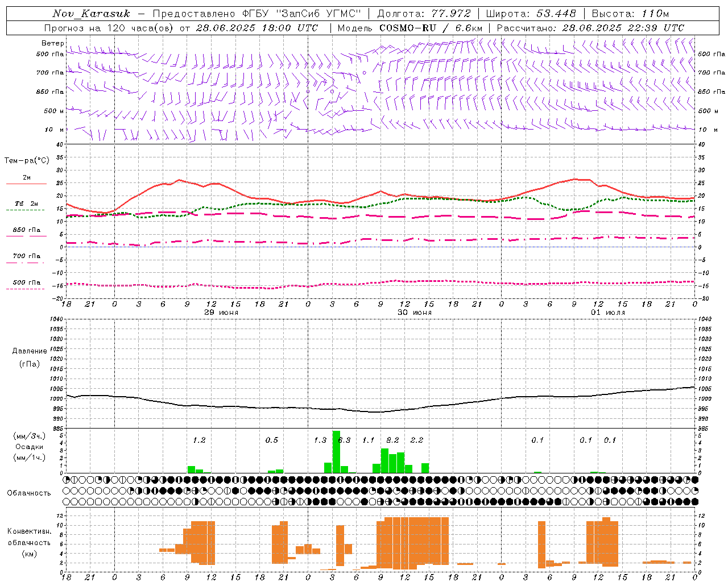This screenshot has height=582, width=728.
Task: Click the 01 июля date label
Action: pyautogui.click(x=608, y=313)
